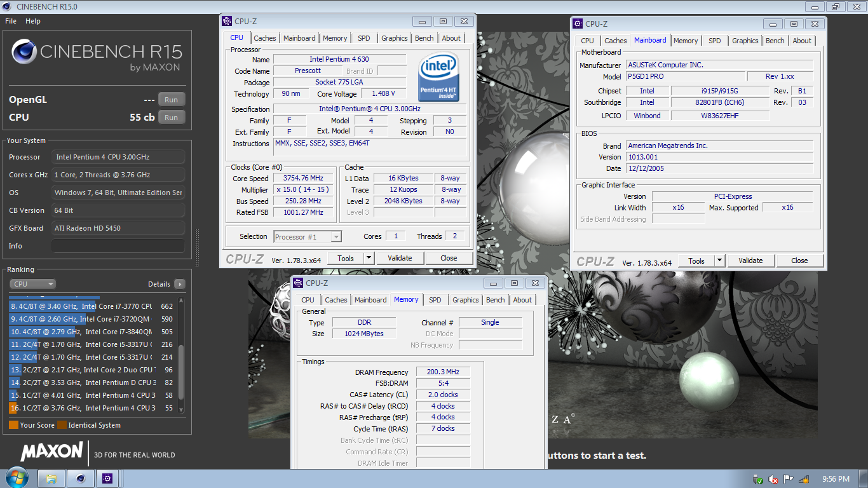Click the title icon of the Memory CPU-Z window
868x488 pixels.
pos(298,283)
